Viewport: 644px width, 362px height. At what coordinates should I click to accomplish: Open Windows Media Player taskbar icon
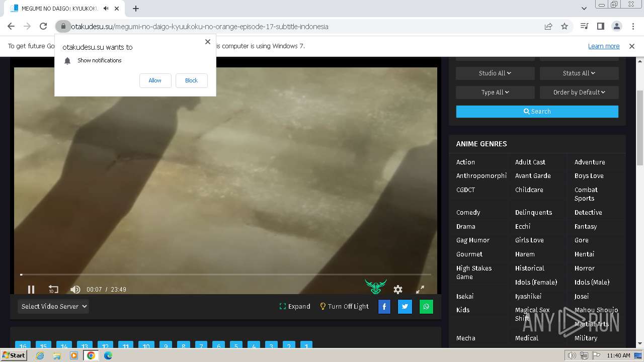tap(74, 355)
